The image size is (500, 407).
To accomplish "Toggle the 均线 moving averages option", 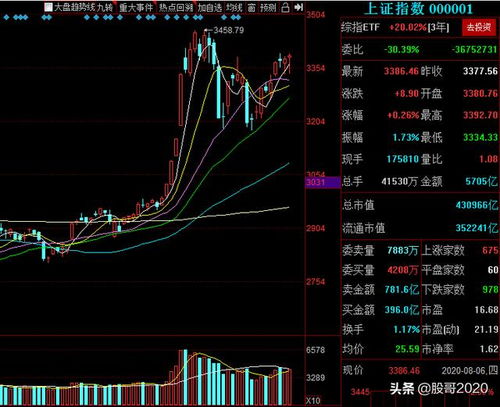I will 234,7.
